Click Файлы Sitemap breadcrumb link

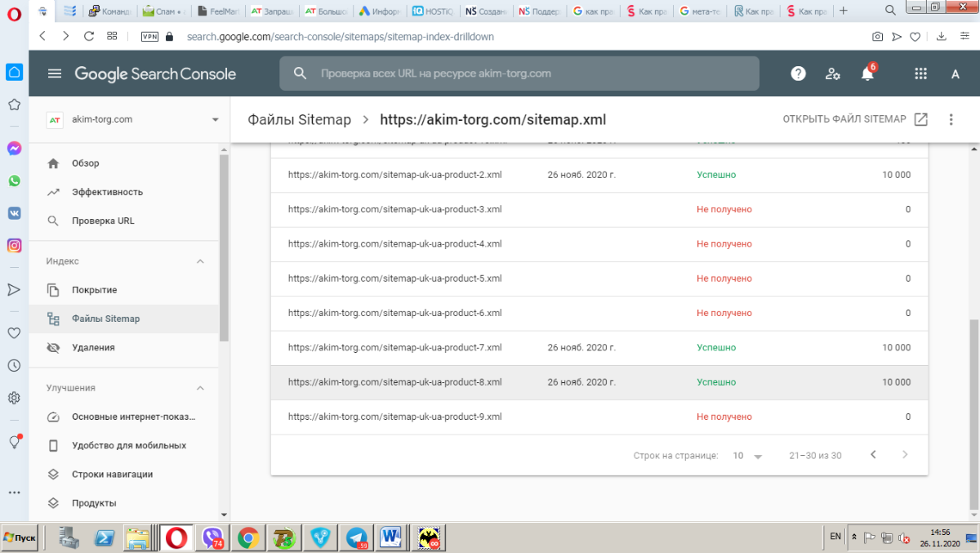click(x=300, y=120)
